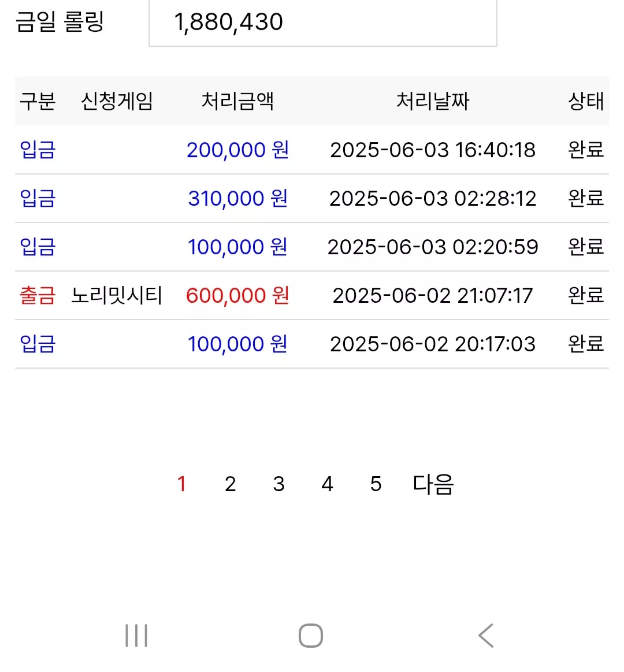Click the 구분 column header

click(38, 102)
